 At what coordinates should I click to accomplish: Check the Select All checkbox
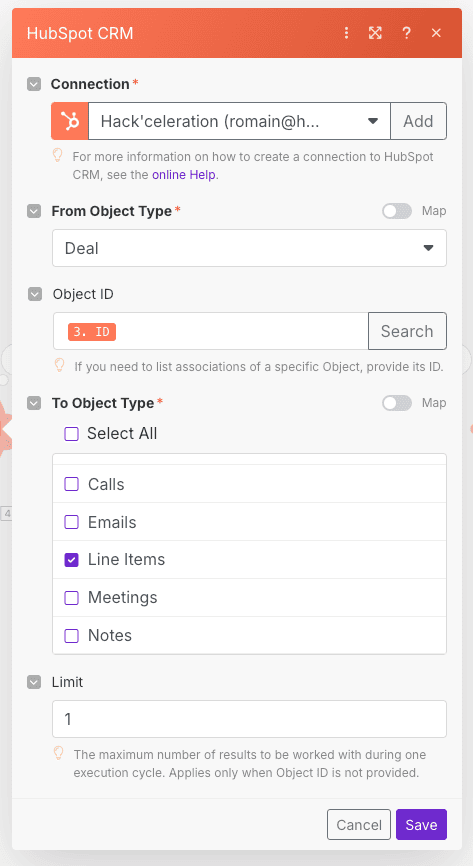point(72,434)
